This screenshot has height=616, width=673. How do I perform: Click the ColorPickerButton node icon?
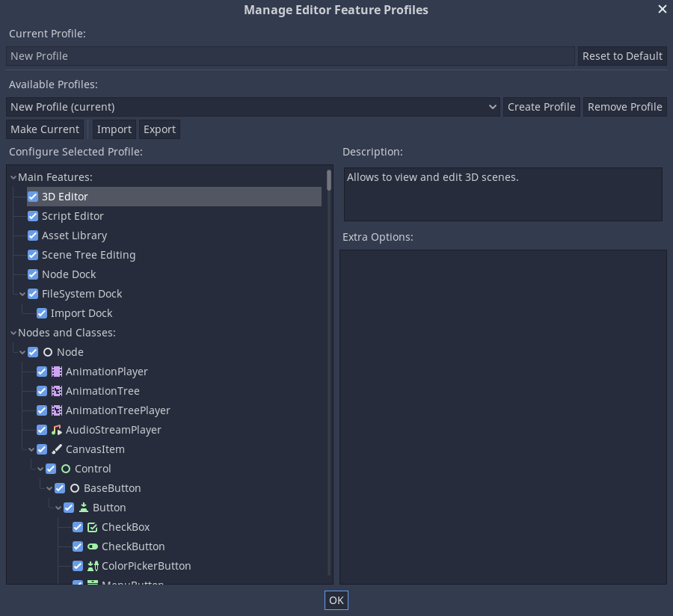click(93, 565)
